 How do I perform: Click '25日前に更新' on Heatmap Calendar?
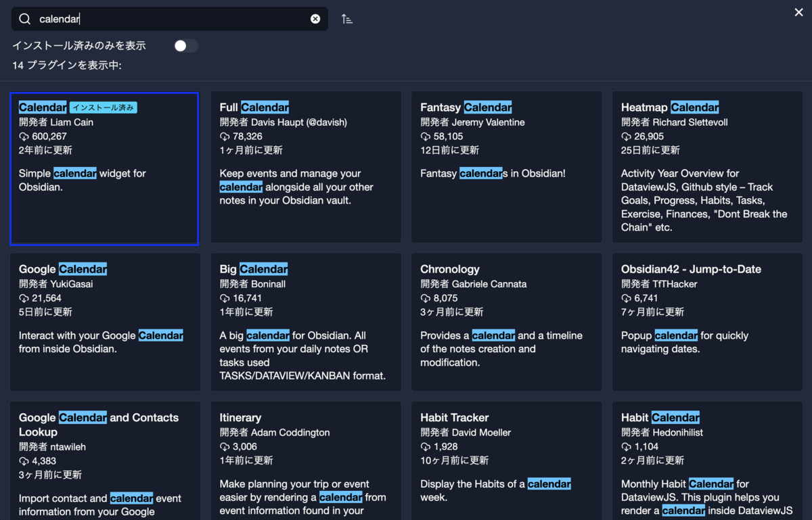(650, 150)
